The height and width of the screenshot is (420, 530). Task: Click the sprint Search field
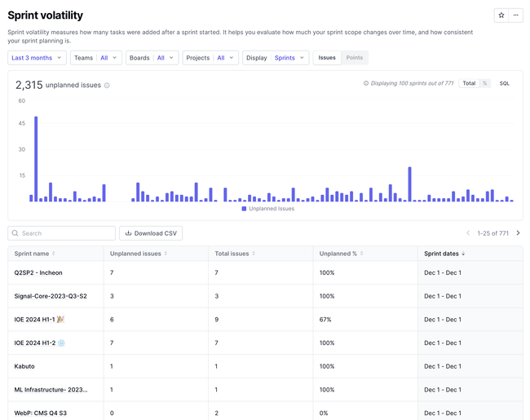coord(61,233)
